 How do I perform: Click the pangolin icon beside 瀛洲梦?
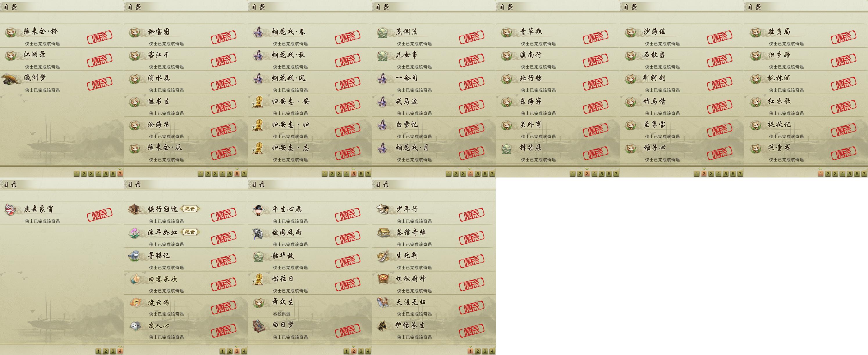(10, 79)
